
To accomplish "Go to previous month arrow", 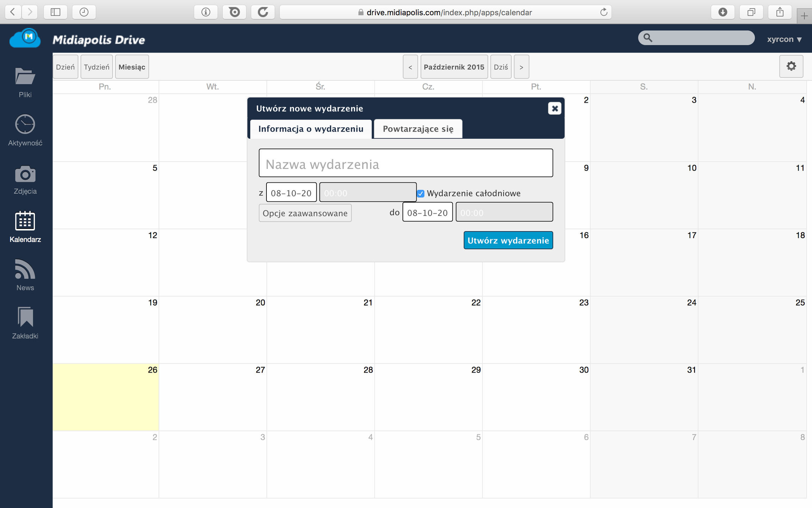I will pos(410,67).
